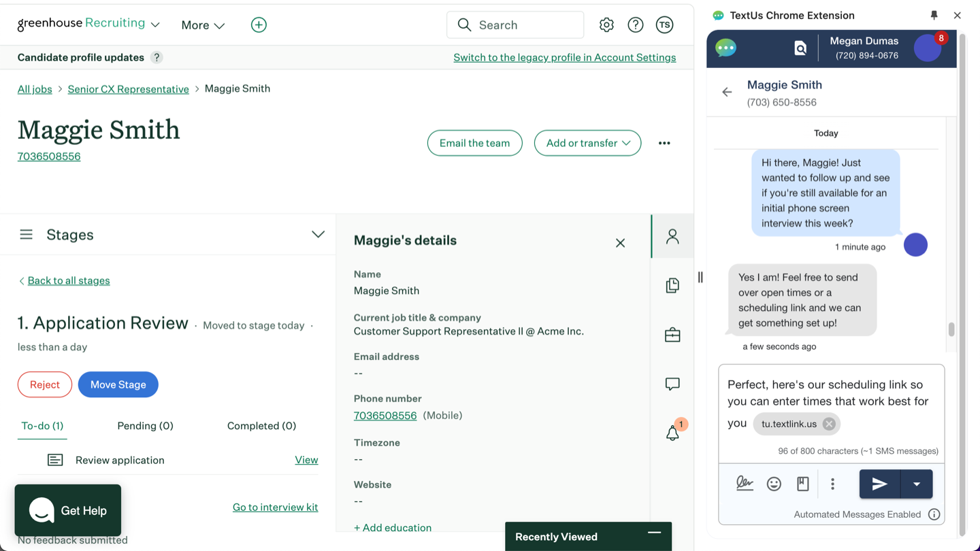Switch to the Pending (0) tab
The height and width of the screenshot is (551, 980).
[x=145, y=426]
